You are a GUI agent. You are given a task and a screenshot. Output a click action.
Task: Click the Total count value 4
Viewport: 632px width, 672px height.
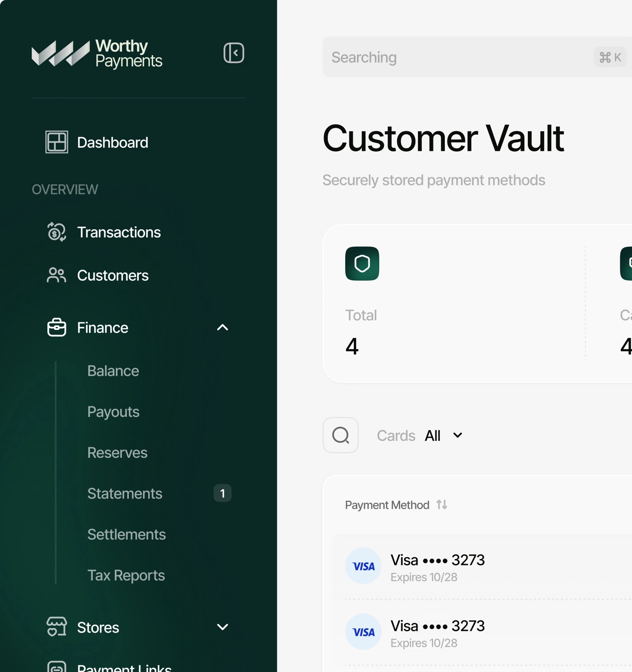point(352,346)
